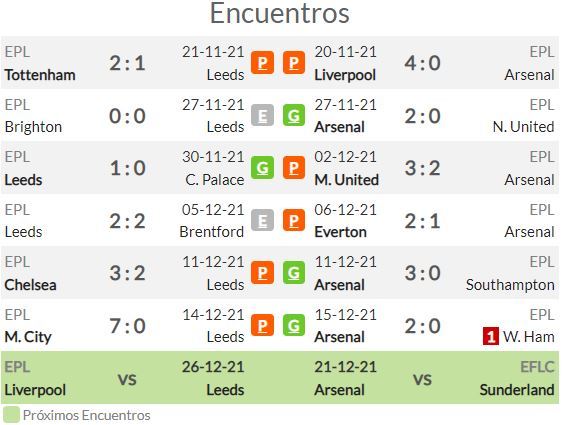
Task: Click the orange P badge for M. United-Arsenal
Action: [294, 168]
